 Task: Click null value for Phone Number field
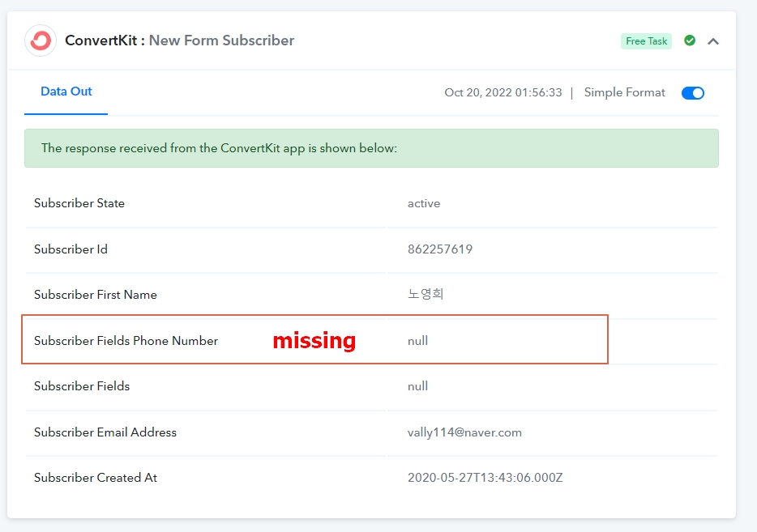(x=417, y=341)
